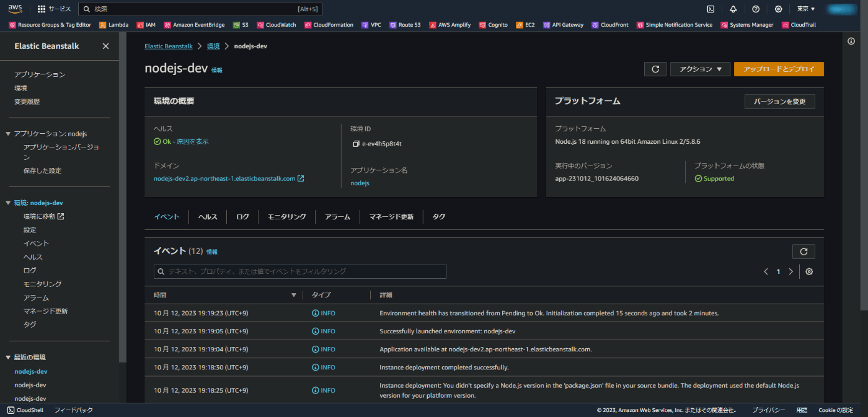This screenshot has height=417, width=868.
Task: Open 環境に移動 in the sidebar
Action: [43, 216]
